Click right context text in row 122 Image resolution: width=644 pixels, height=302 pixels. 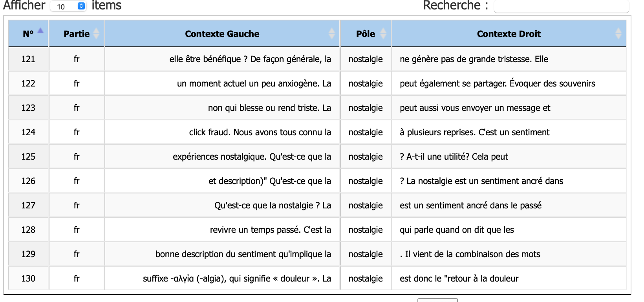coord(497,83)
